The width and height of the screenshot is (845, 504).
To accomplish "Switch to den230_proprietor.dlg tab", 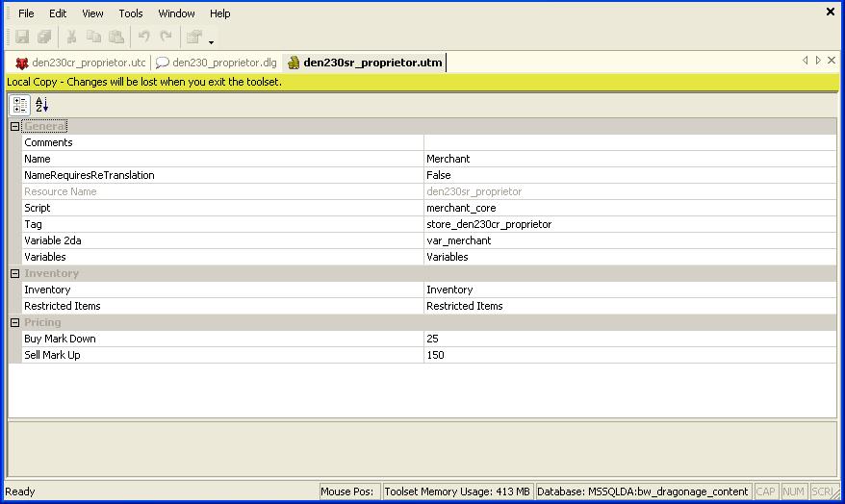I will (x=217, y=63).
